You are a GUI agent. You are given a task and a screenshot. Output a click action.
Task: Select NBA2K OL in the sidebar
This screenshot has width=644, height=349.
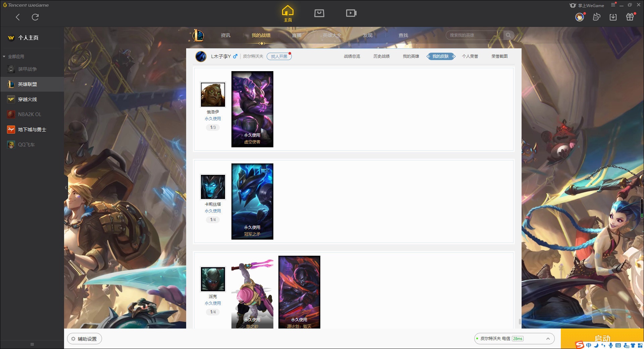[32, 114]
